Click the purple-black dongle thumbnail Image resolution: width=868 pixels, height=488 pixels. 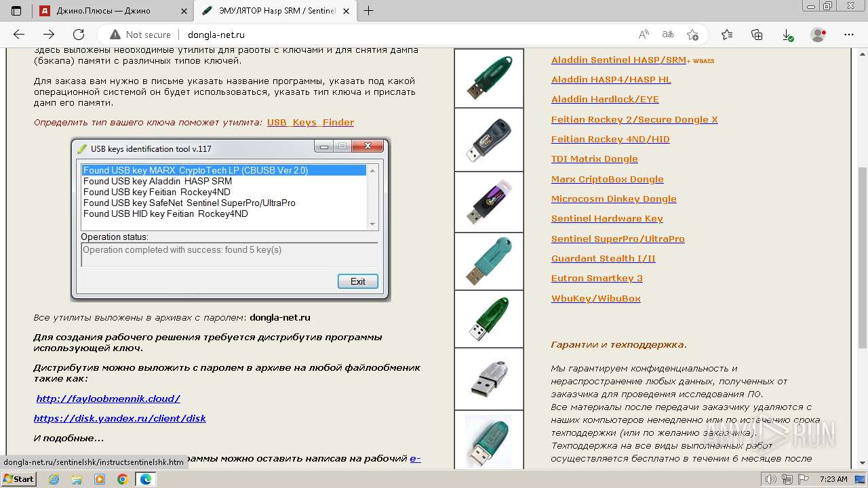click(x=489, y=202)
